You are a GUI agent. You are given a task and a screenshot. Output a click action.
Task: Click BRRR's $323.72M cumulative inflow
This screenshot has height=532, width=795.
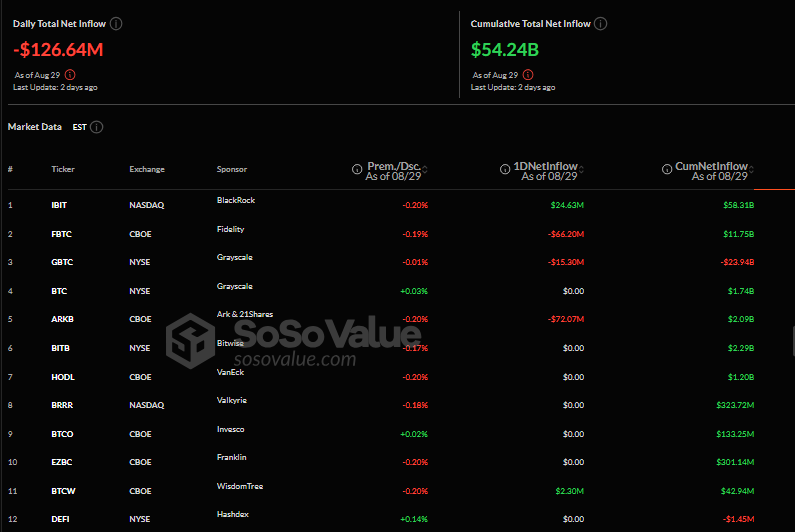[x=735, y=405]
